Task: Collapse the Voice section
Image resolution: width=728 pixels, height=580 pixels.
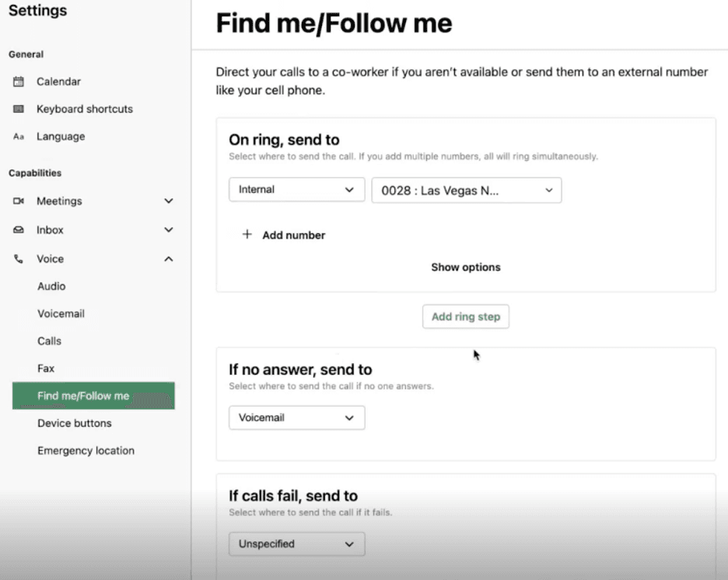Action: (x=169, y=258)
